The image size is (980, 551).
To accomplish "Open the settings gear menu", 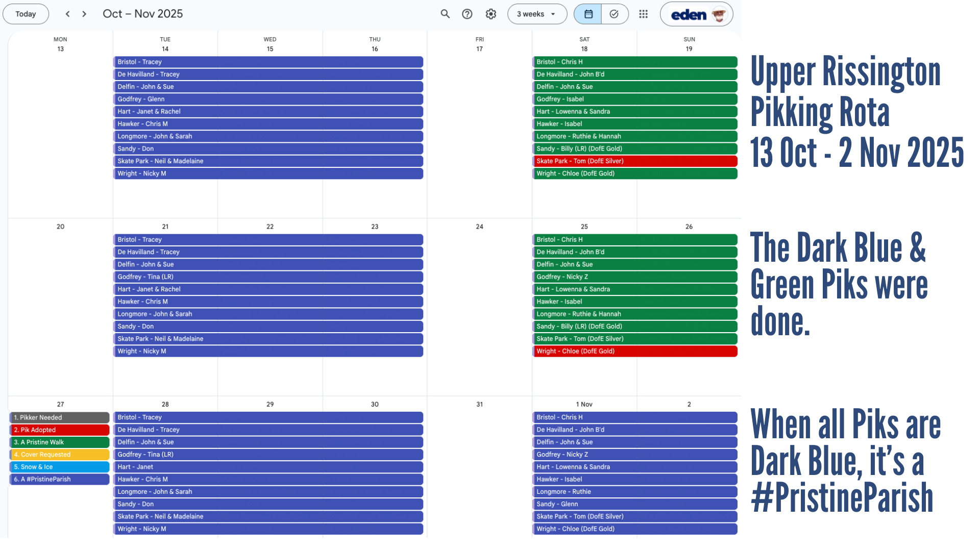I will coord(491,14).
